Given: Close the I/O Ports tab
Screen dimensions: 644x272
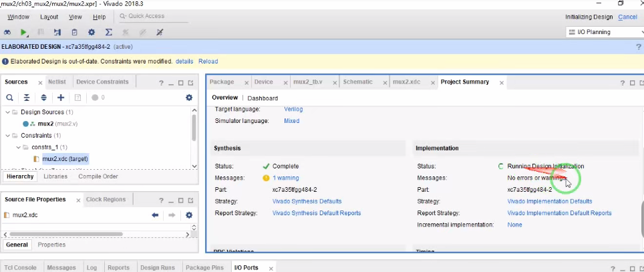Looking at the screenshot, I should [x=271, y=268].
